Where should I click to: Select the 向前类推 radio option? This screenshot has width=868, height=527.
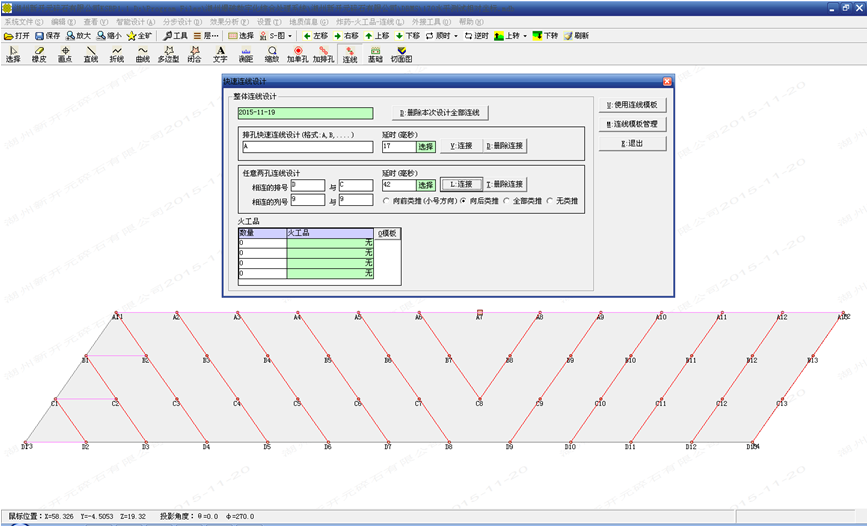(387, 200)
